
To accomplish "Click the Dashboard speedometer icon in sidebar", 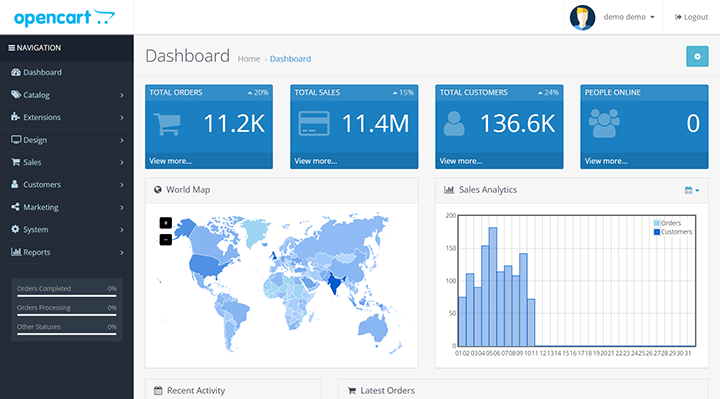I will point(16,72).
